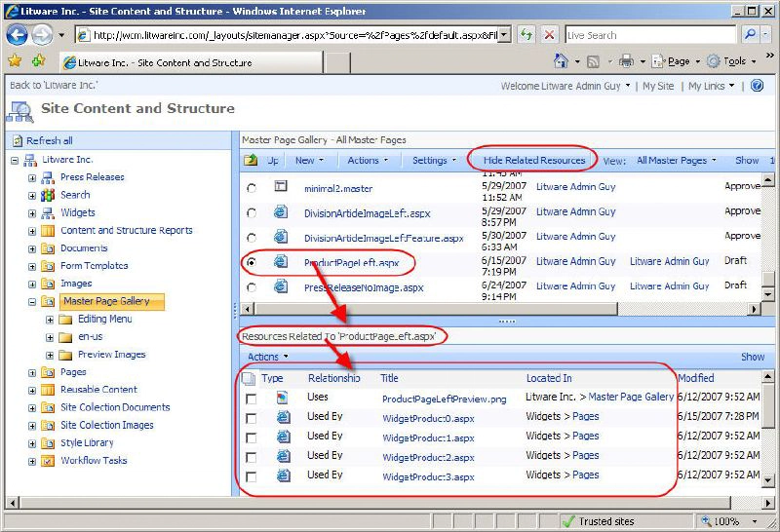Open the status bar zoom level dropdown

pos(755,521)
